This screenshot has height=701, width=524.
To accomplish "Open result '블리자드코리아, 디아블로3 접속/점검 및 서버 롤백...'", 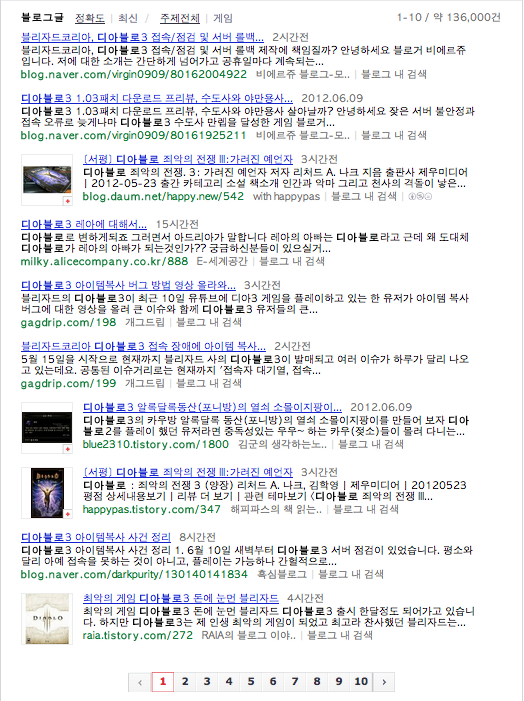I will [142, 37].
